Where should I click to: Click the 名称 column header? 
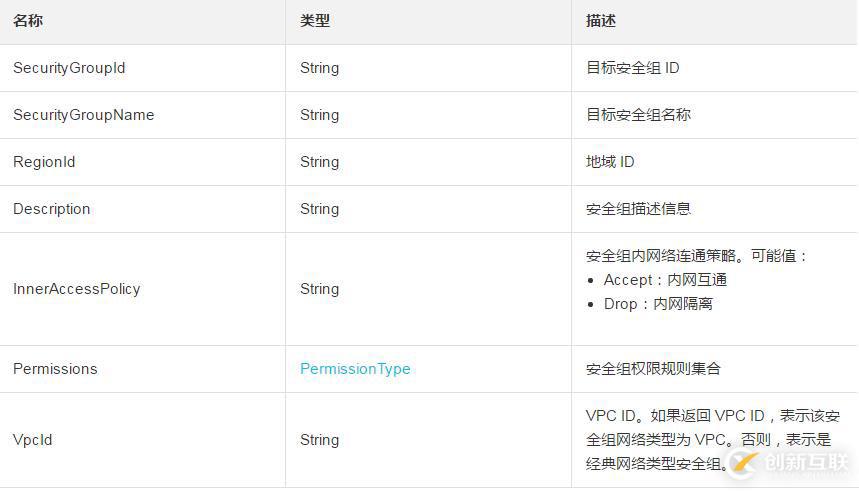28,21
